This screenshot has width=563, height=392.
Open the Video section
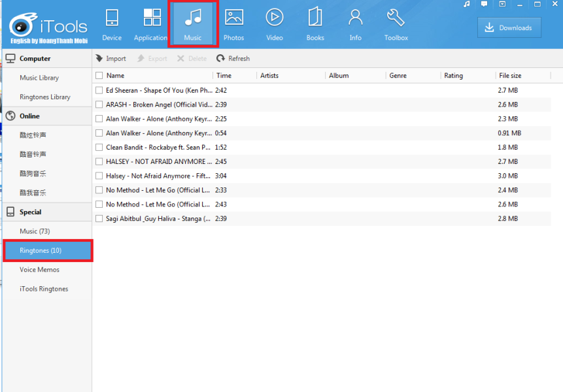tap(275, 25)
